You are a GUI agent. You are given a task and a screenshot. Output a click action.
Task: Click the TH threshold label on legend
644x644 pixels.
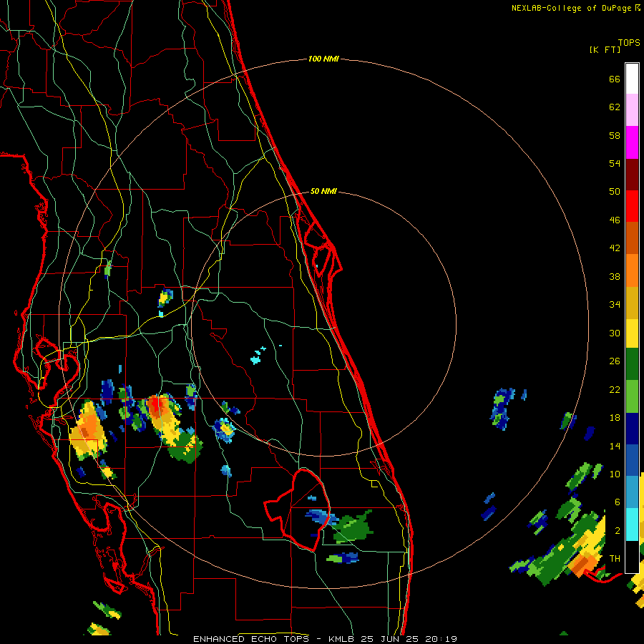point(615,559)
